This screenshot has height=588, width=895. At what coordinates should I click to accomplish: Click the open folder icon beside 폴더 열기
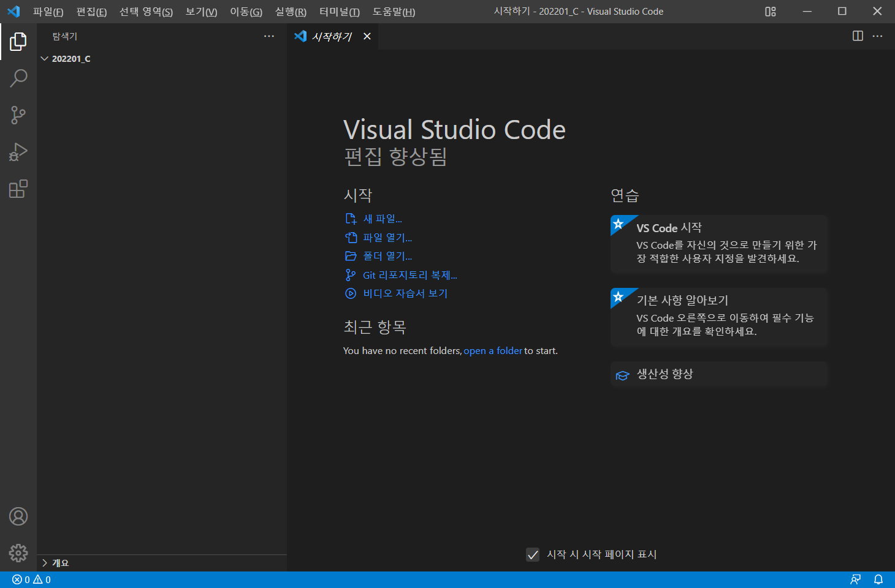(x=351, y=256)
